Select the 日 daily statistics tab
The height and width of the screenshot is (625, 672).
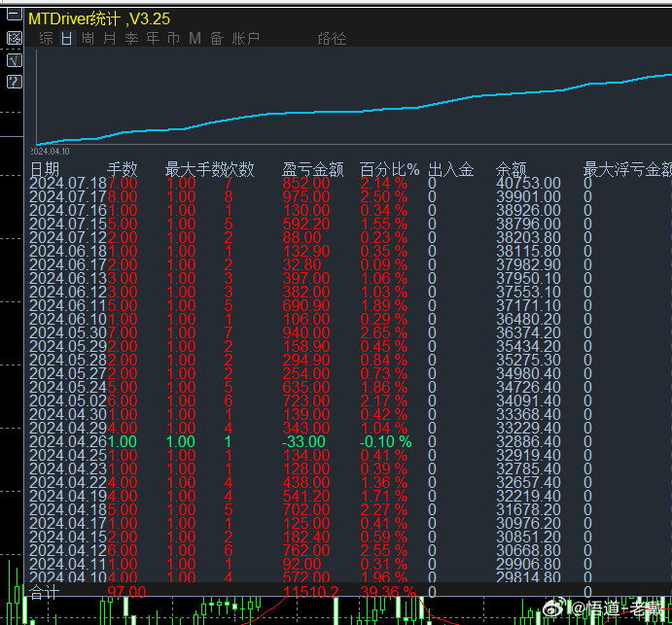(x=66, y=39)
